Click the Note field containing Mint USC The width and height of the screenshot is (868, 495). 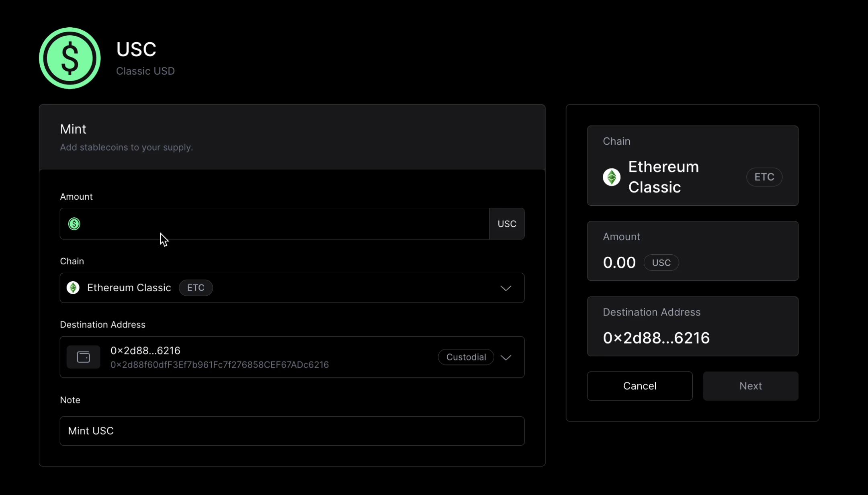(292, 431)
